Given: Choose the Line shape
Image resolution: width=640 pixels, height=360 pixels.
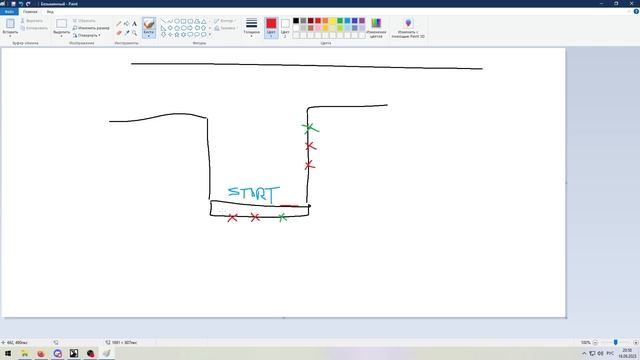Looking at the screenshot, I should click(163, 21).
